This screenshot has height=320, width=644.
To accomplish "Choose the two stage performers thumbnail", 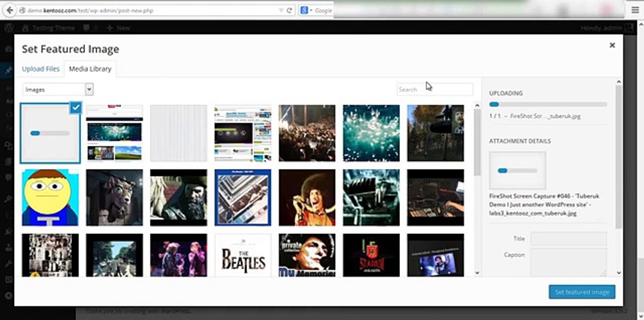I will [x=179, y=255].
